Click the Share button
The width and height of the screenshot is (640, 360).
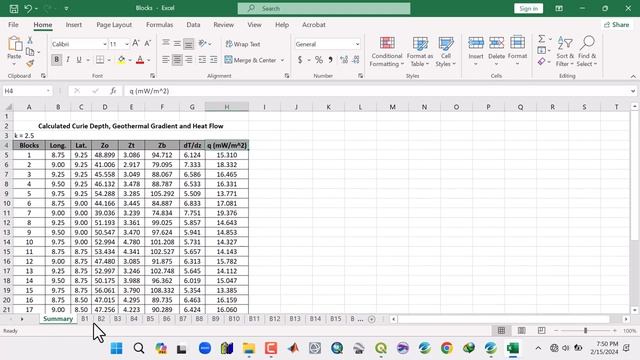pos(617,25)
